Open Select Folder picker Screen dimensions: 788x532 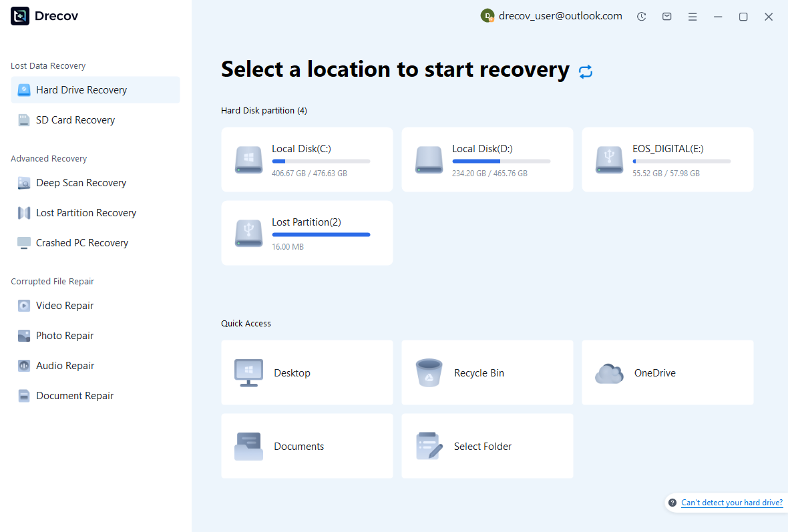click(487, 446)
